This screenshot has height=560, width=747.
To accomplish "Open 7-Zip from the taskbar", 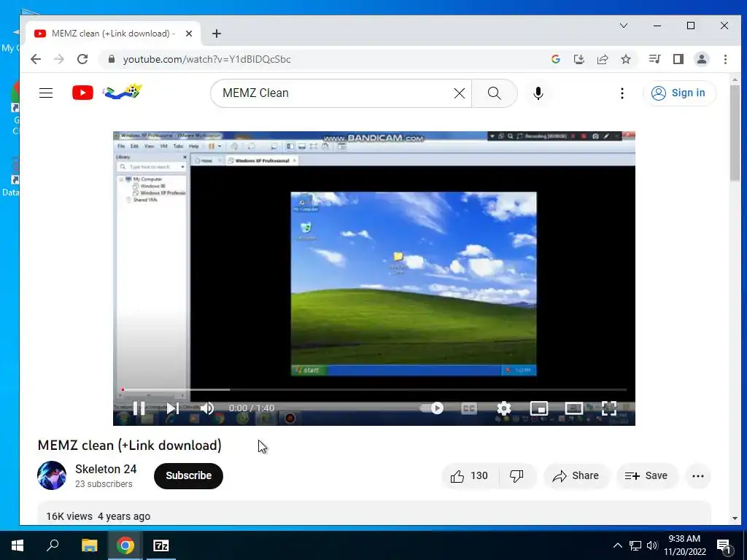I will tap(160, 545).
